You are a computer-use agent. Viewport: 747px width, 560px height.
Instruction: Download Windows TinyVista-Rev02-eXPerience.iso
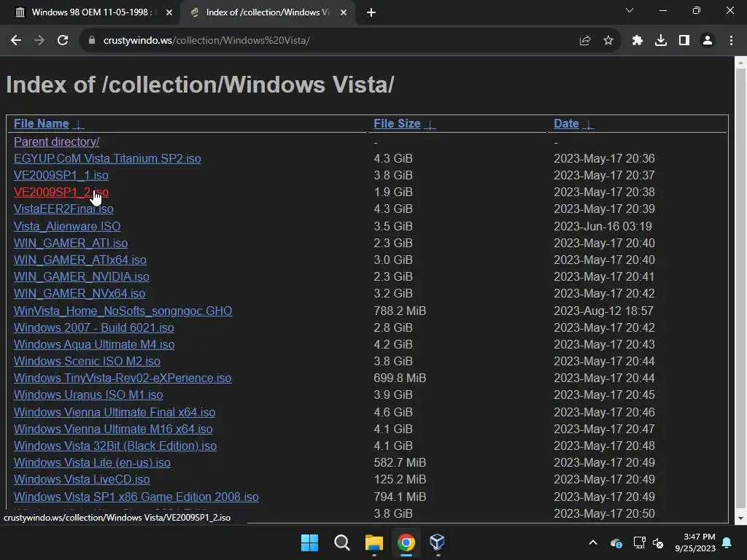point(123,378)
